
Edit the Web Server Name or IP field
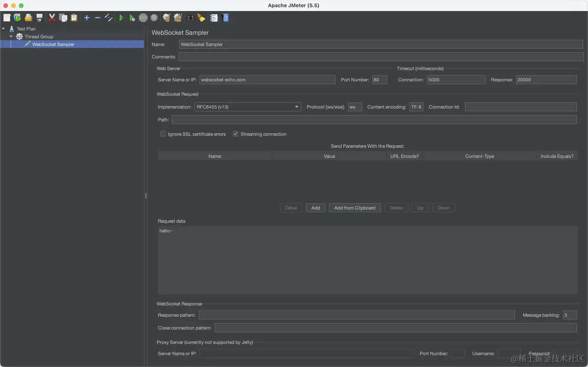(x=267, y=80)
